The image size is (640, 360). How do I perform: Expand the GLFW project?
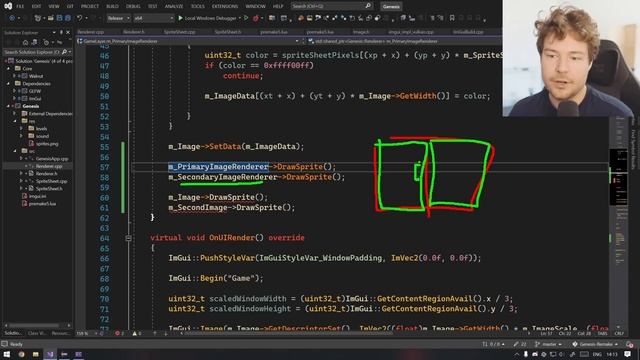(x=15, y=91)
